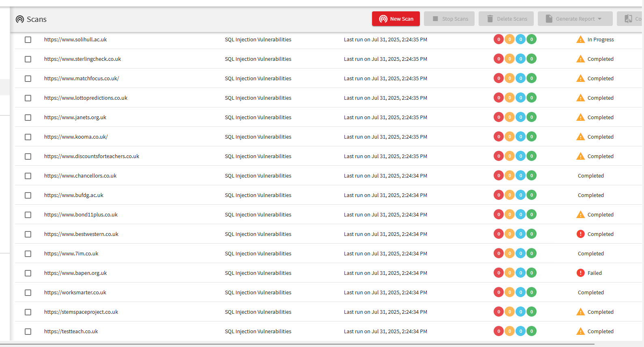644x347 pixels.
Task: Click red count badge for bapen.org.uk
Action: click(499, 273)
